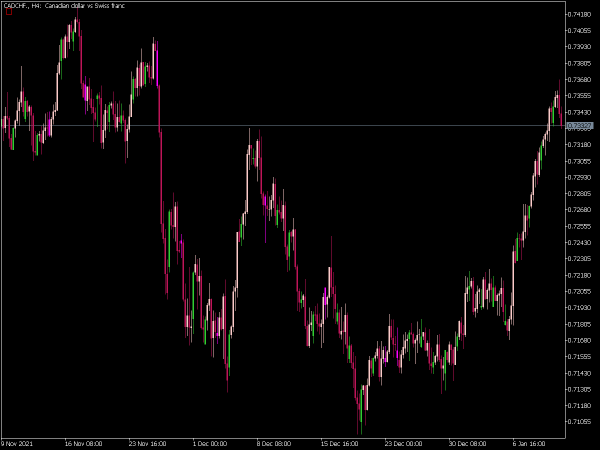Click the 0.72930 price axis label
Viewport: 600px width, 450px height.
click(x=579, y=177)
